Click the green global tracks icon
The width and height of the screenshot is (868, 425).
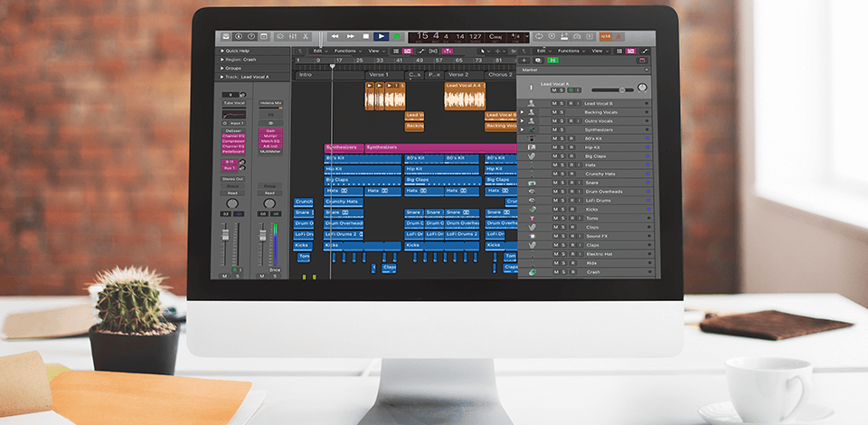(552, 61)
